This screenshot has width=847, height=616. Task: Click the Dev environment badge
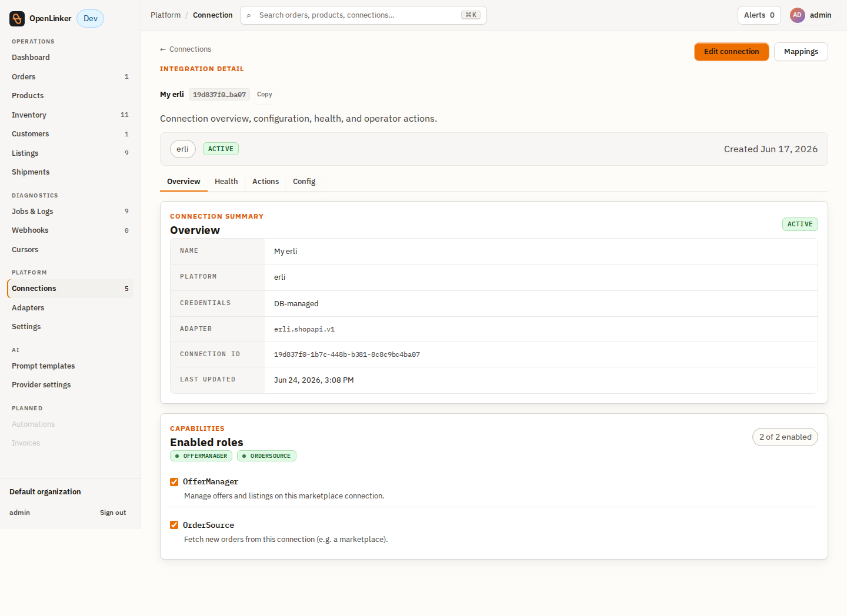91,19
